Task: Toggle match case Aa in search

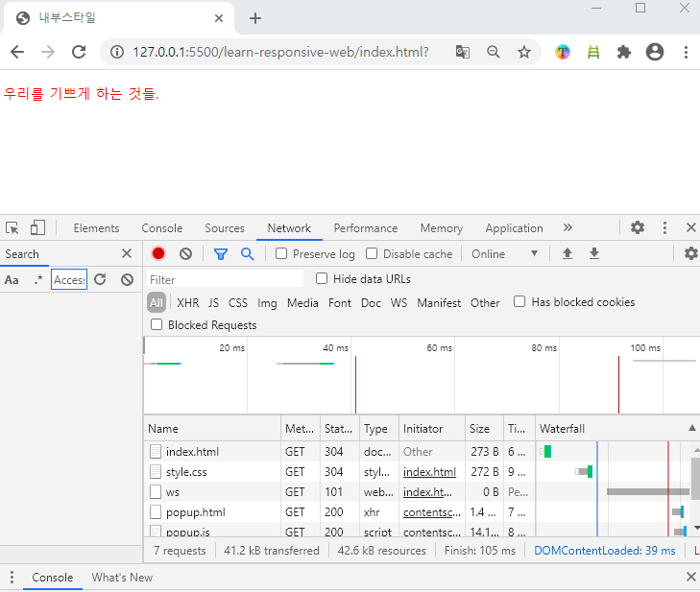Action: pyautogui.click(x=12, y=280)
